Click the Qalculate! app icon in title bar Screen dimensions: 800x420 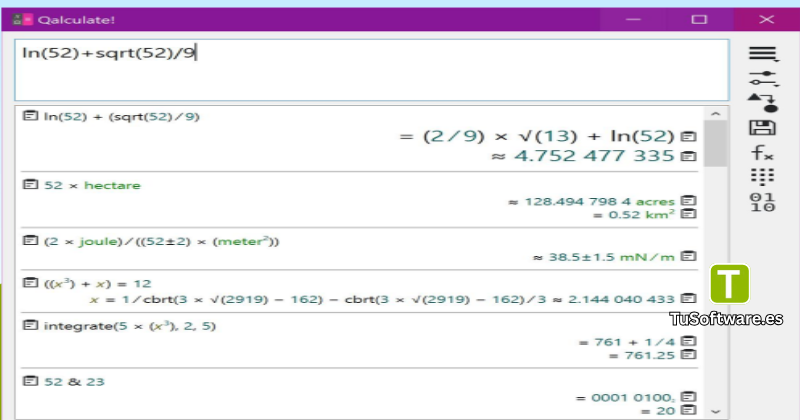(x=22, y=19)
